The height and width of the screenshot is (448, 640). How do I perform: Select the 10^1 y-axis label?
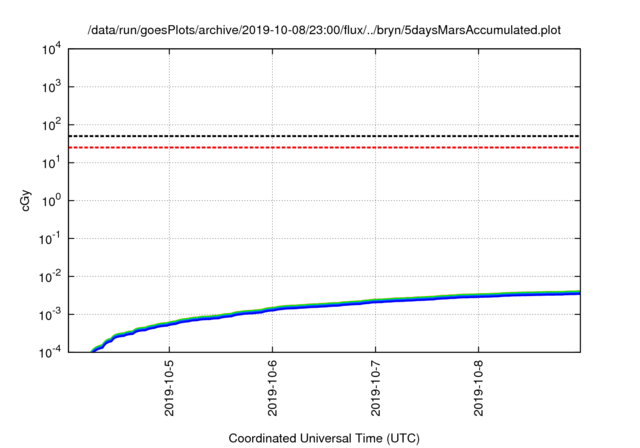[51, 163]
